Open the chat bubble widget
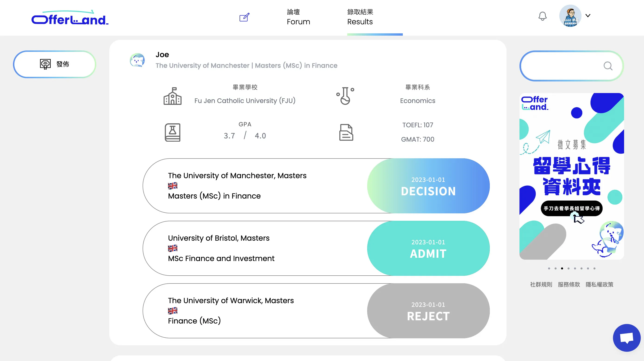This screenshot has height=361, width=644. click(626, 338)
